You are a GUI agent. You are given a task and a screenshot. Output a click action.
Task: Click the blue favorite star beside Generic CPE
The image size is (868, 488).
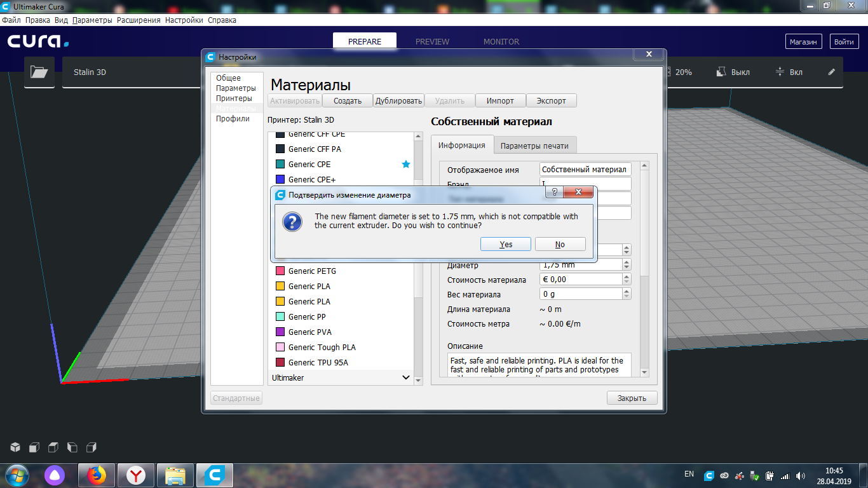[406, 164]
